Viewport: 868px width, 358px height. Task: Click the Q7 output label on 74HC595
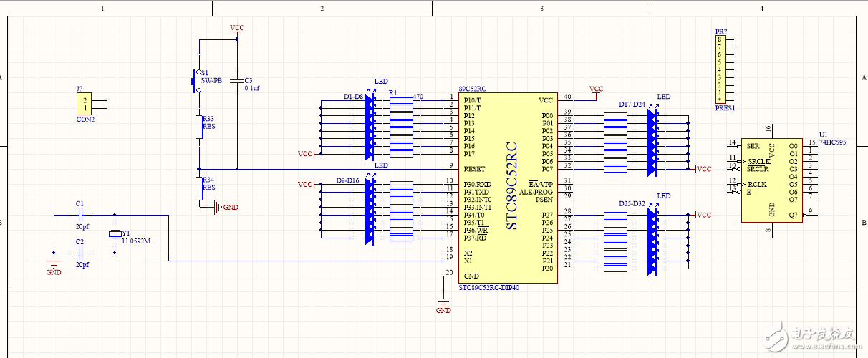793,215
